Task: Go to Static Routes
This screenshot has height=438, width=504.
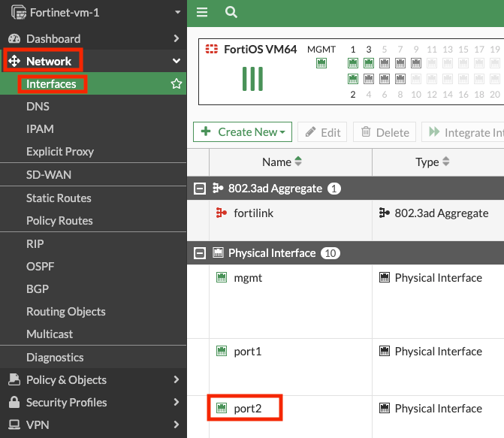Action: tap(59, 198)
